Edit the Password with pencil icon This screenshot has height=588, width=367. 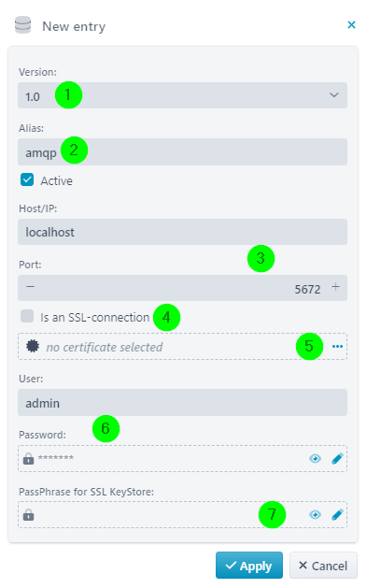coord(337,458)
